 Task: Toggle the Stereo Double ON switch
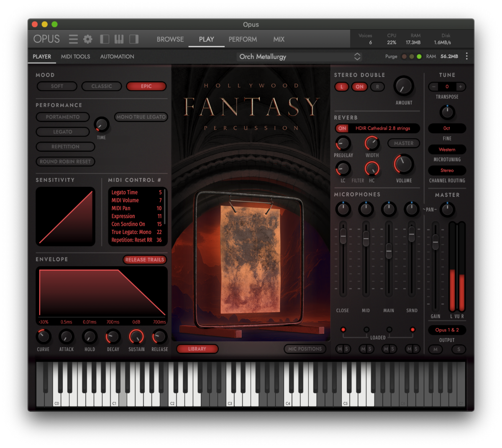(x=359, y=87)
